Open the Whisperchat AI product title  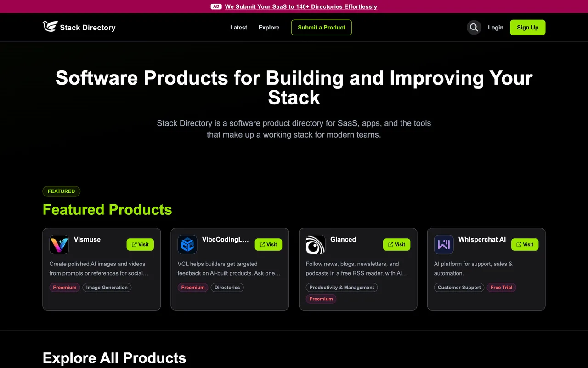pos(482,239)
